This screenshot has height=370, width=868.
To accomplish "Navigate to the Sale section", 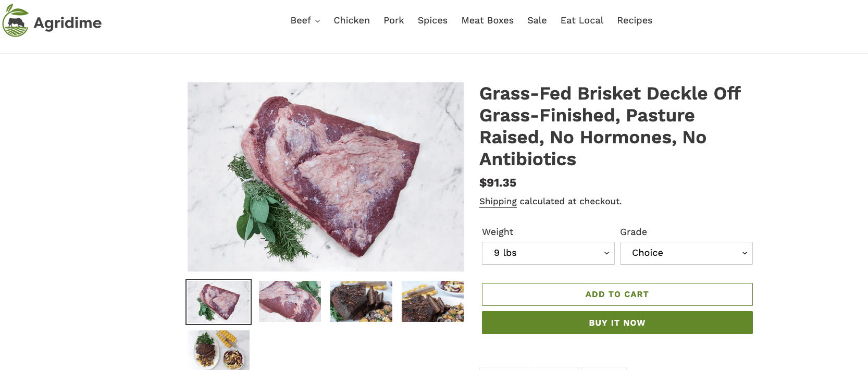I will coord(537,20).
